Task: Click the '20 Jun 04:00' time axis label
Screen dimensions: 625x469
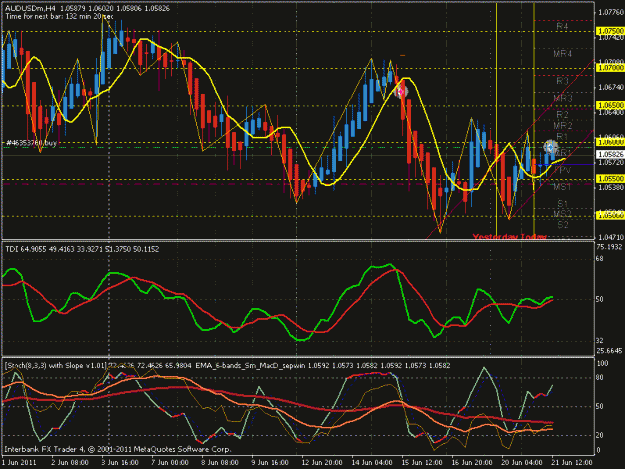Action: coord(522,463)
